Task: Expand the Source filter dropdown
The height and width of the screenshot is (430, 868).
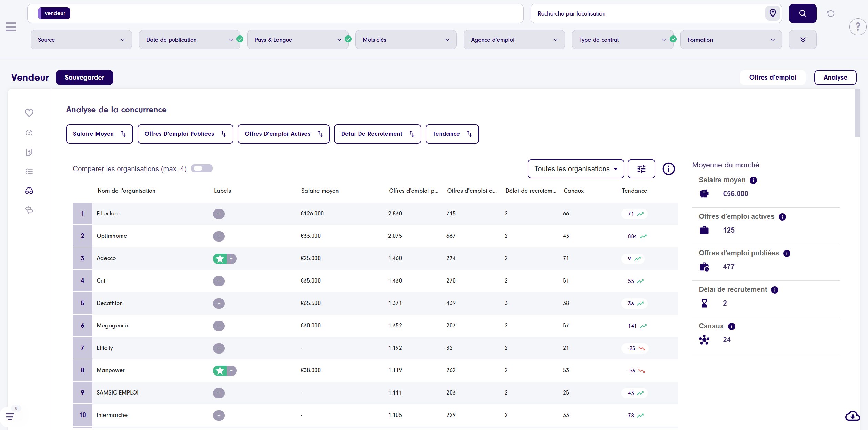Action: pyautogui.click(x=81, y=40)
